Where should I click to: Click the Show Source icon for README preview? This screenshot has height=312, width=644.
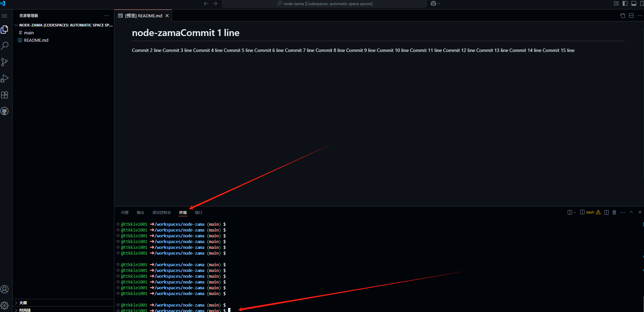622,16
